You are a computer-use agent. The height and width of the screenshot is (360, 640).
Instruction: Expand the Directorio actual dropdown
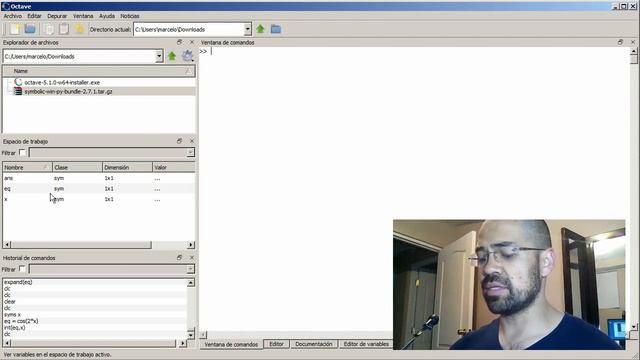click(x=247, y=29)
